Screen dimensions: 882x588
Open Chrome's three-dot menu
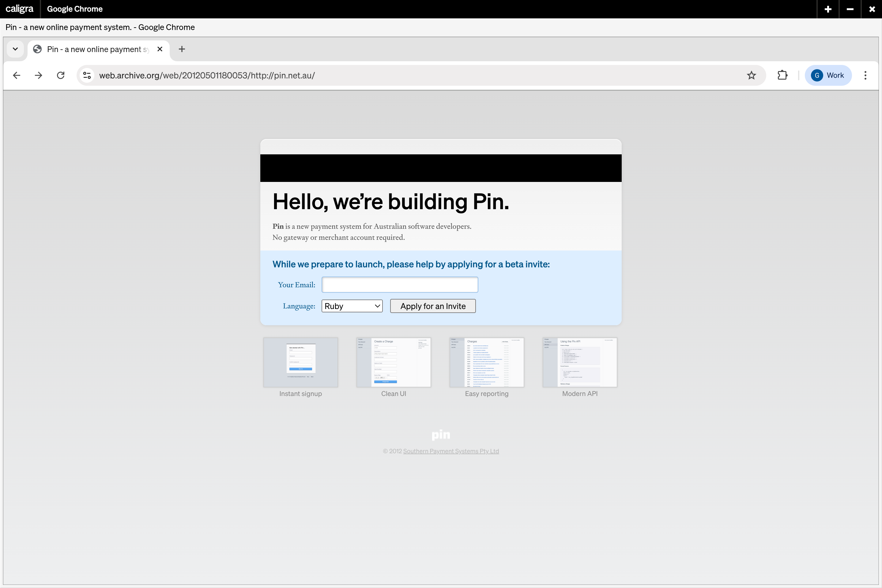tap(865, 75)
